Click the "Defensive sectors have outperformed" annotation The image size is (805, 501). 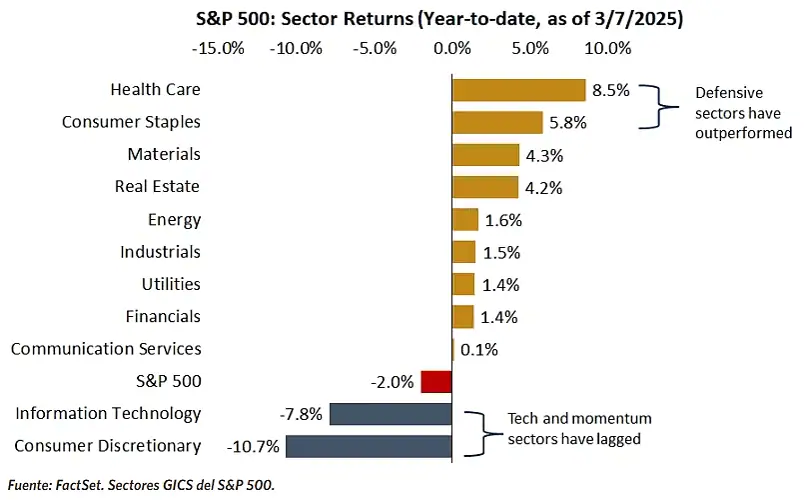point(743,112)
